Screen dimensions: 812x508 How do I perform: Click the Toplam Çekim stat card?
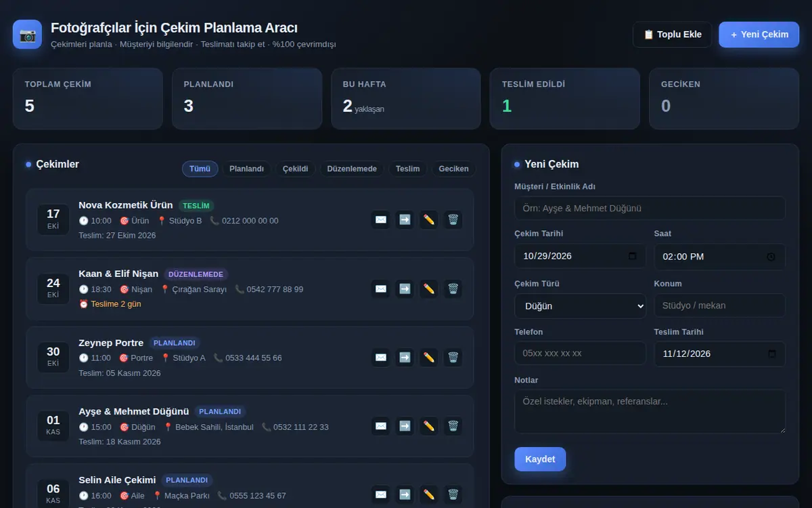pyautogui.click(x=88, y=98)
